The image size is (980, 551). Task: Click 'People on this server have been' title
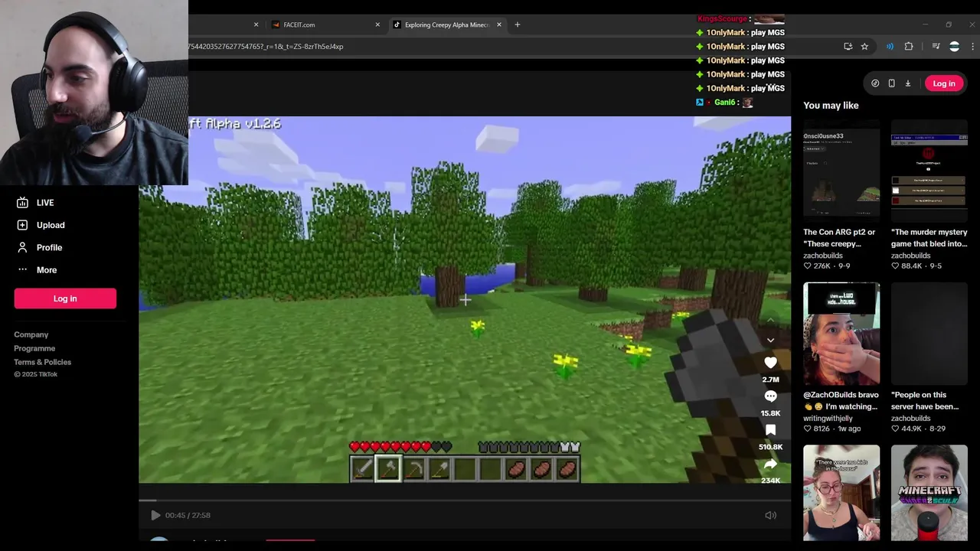[925, 401]
